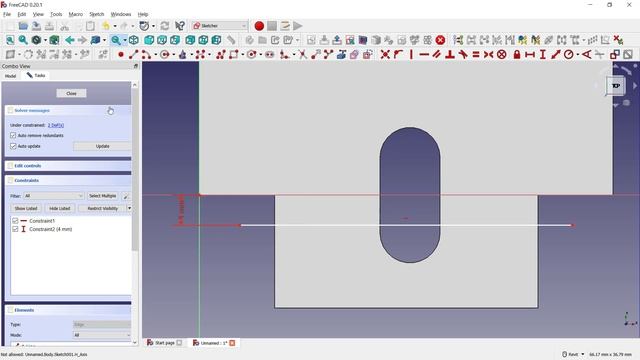Apply vertical constraint icon

411,54
